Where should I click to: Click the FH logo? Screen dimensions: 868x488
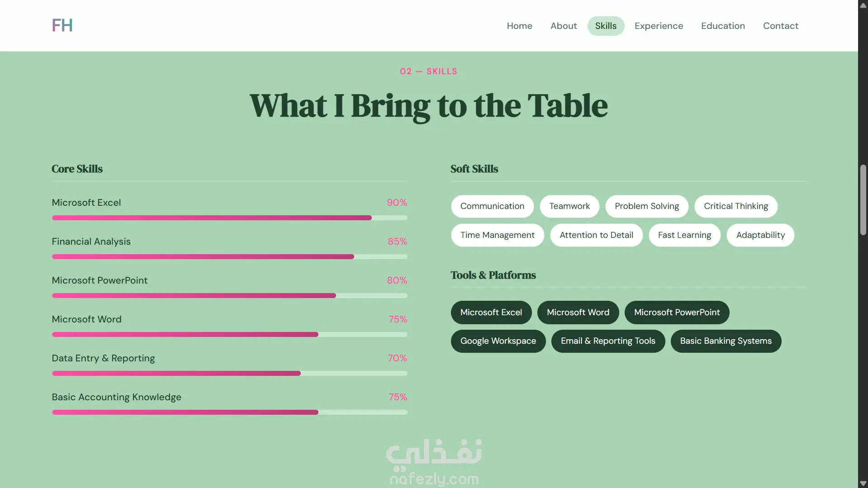62,25
